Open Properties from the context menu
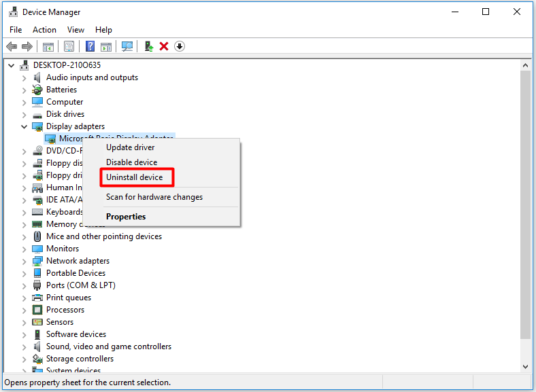Screen dimensions: 536x392 tap(126, 217)
